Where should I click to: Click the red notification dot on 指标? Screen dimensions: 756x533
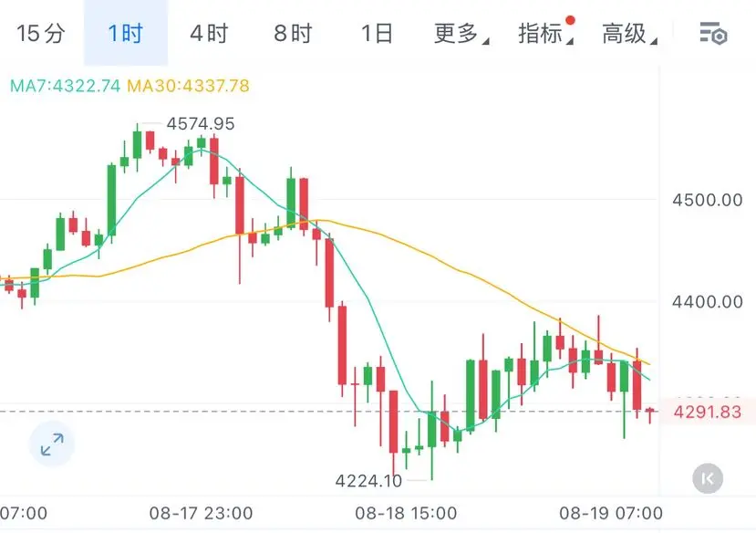570,20
